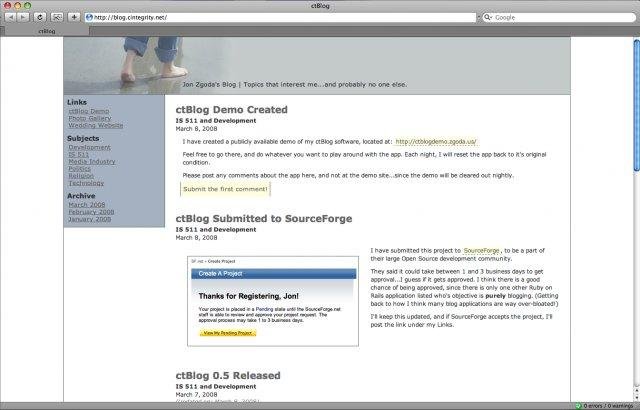The width and height of the screenshot is (640, 410).
Task: Open the Politics subject link
Action: pos(80,168)
